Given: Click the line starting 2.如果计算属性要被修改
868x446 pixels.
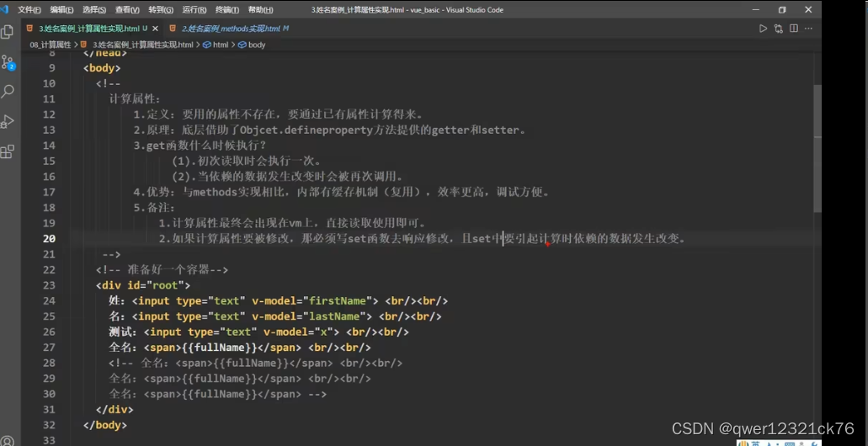Looking at the screenshot, I should [x=423, y=238].
